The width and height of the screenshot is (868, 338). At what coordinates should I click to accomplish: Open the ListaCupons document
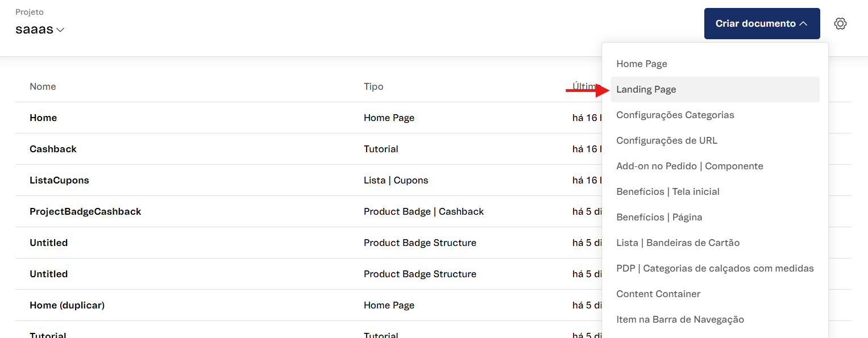coord(59,180)
